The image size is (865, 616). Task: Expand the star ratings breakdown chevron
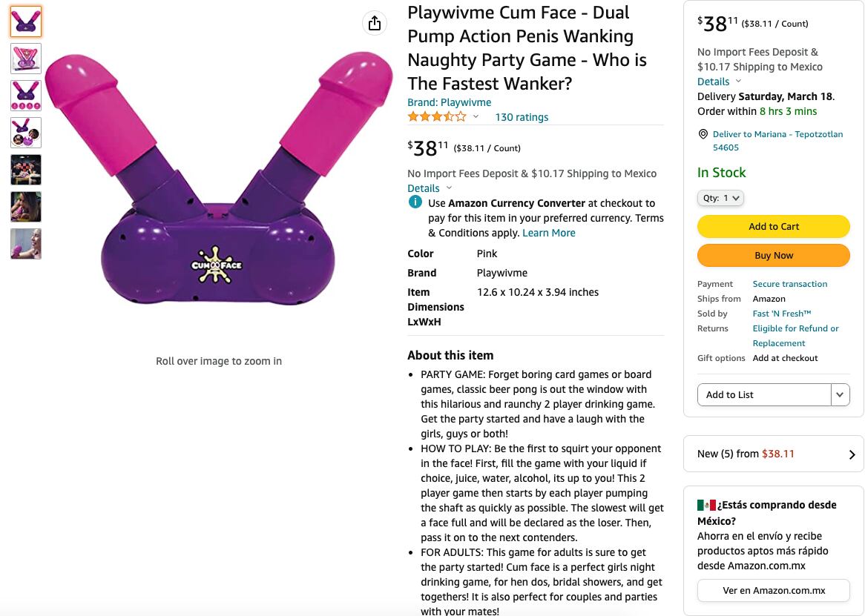[476, 116]
